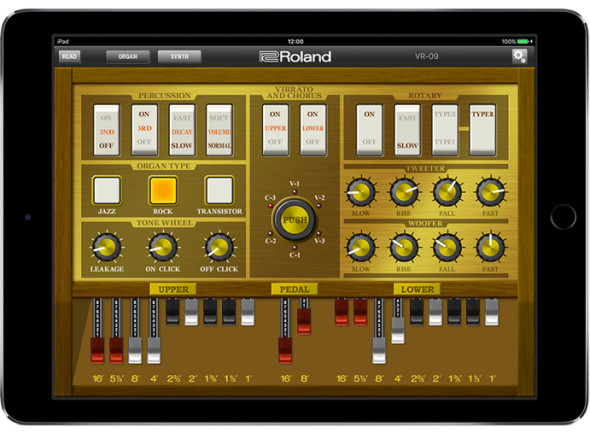Screen dimensions: 590x434
Task: Click the Woofer FAST knob
Action: click(490, 247)
